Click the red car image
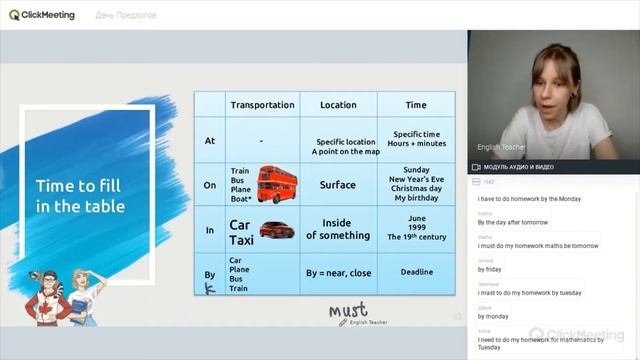The width and height of the screenshot is (640, 360). [277, 230]
